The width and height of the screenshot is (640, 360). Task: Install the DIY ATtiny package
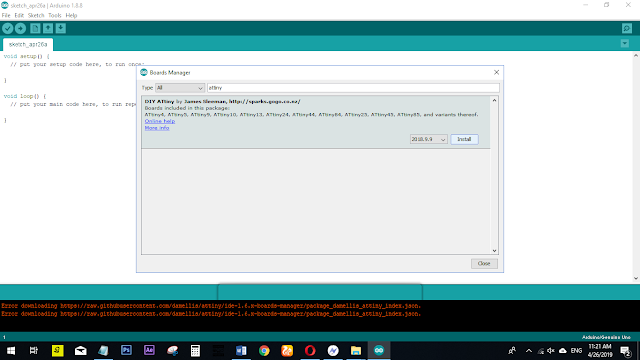[x=464, y=139]
